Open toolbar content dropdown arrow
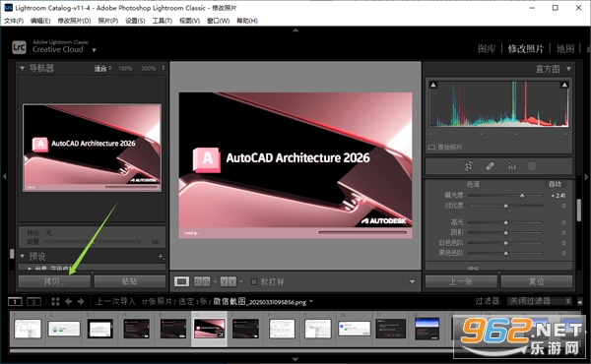The width and height of the screenshot is (591, 364). pos(412,281)
